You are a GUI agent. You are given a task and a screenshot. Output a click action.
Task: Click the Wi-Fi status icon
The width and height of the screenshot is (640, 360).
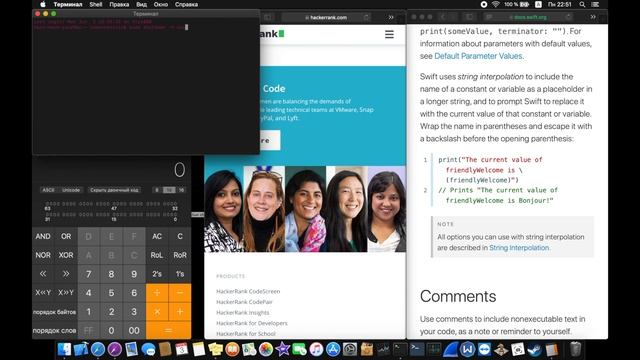(496, 4)
